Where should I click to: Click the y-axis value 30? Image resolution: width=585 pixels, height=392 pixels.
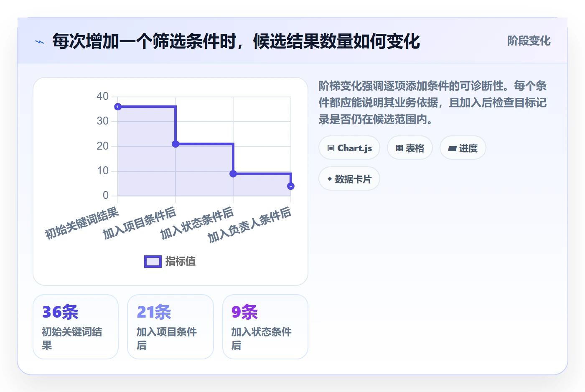pos(102,121)
